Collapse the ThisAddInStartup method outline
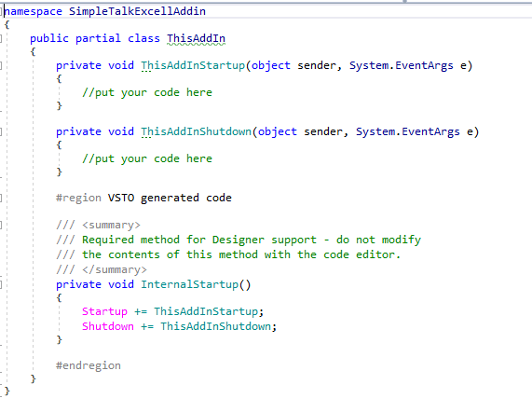 [x=1, y=65]
